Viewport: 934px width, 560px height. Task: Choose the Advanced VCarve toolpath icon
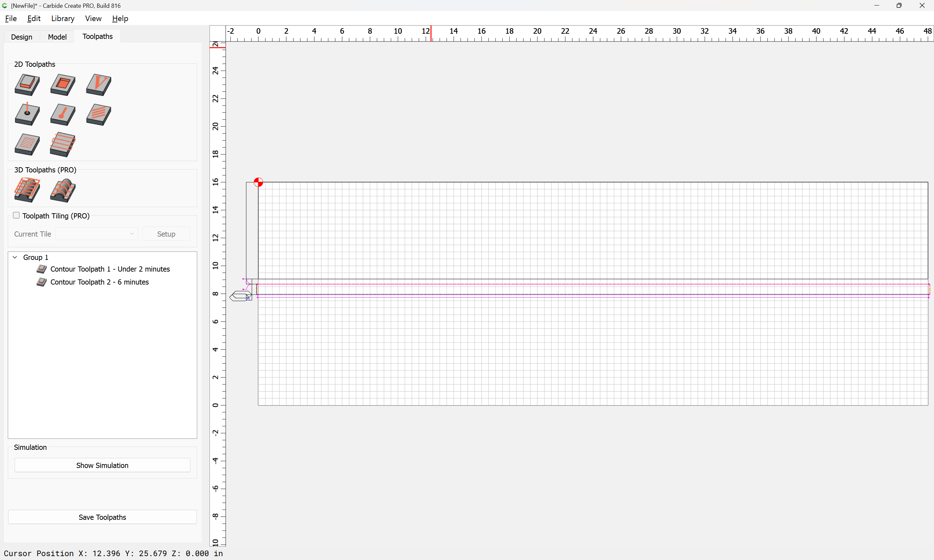(27, 144)
